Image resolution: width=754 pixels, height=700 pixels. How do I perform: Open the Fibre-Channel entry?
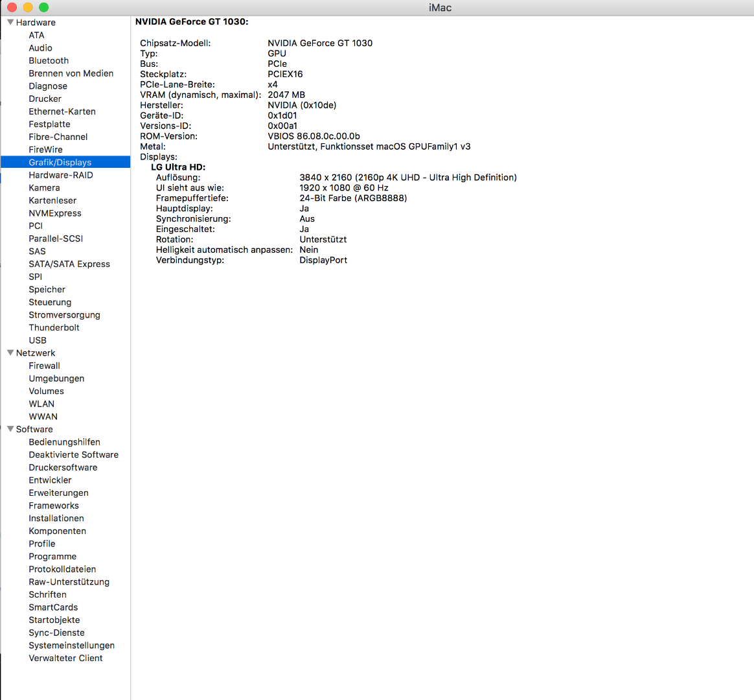(x=58, y=137)
